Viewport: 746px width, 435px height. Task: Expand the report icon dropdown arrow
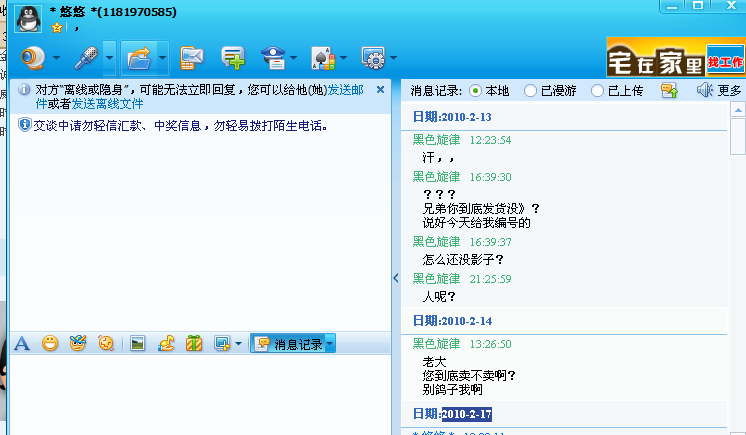(x=294, y=58)
